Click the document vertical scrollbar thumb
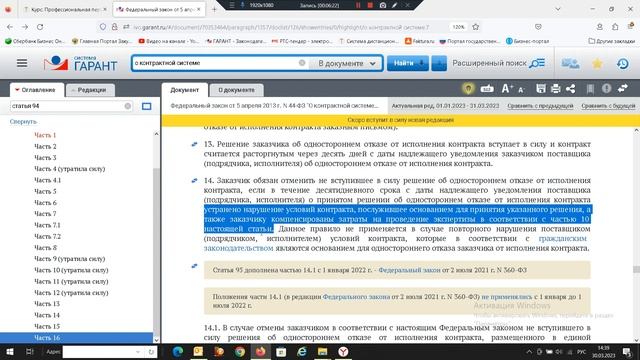Screen dimensions: 640x360 coord(636,269)
